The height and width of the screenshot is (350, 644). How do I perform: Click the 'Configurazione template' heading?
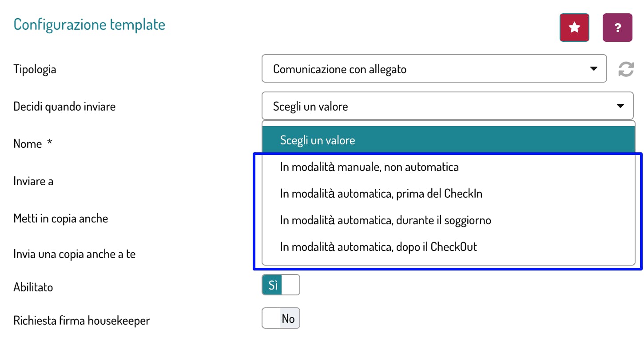[x=89, y=24]
